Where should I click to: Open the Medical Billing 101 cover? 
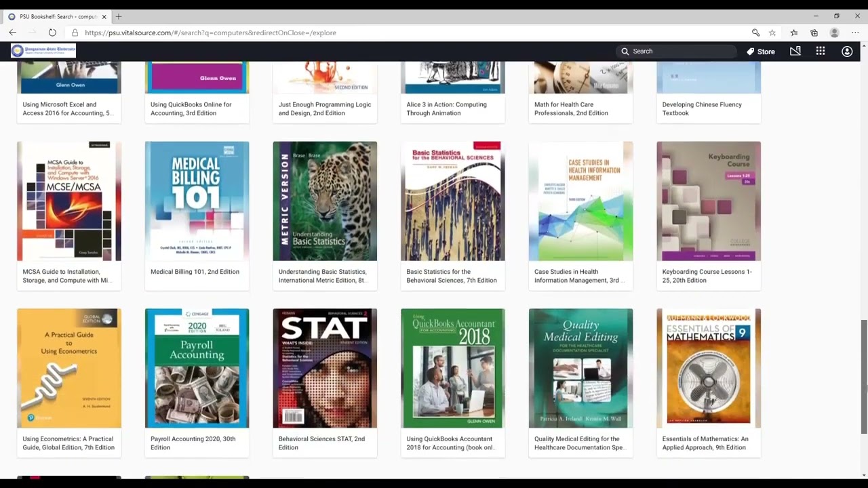coord(197,201)
